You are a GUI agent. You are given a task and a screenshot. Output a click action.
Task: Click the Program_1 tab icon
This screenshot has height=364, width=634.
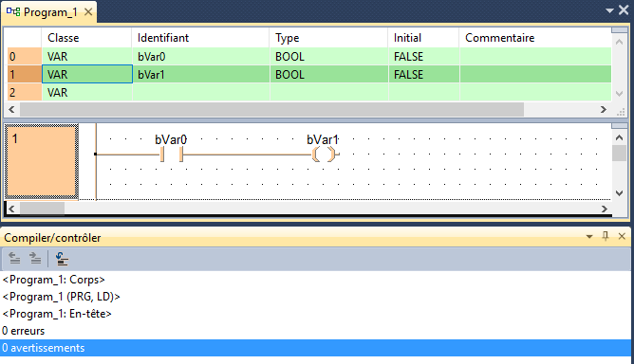point(13,11)
